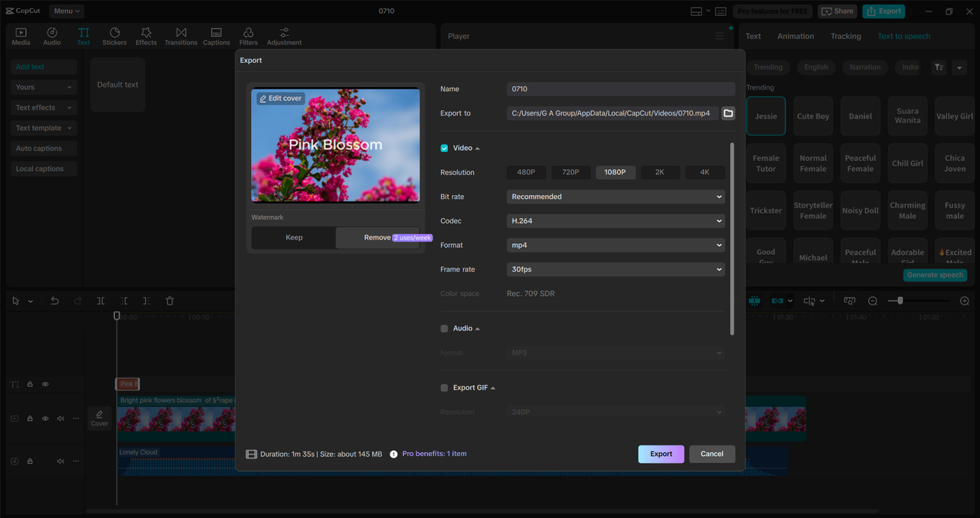Click the zoom-to-fit timeline ruler icon

[849, 301]
